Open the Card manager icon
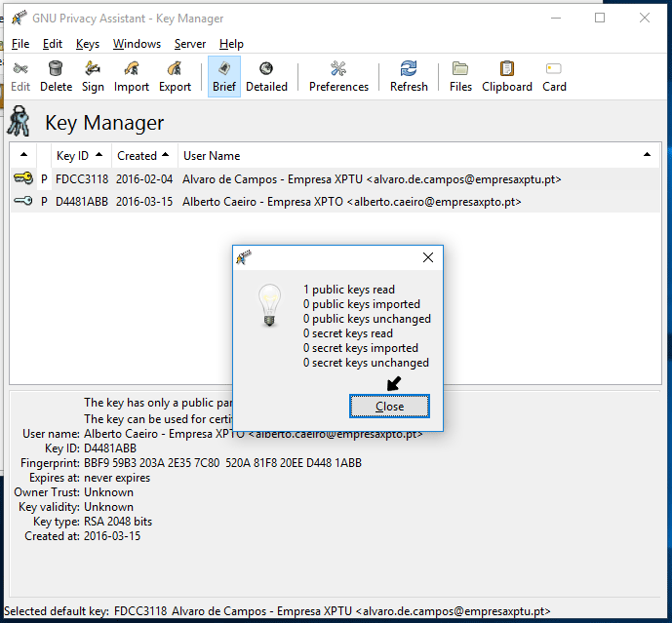 point(554,77)
